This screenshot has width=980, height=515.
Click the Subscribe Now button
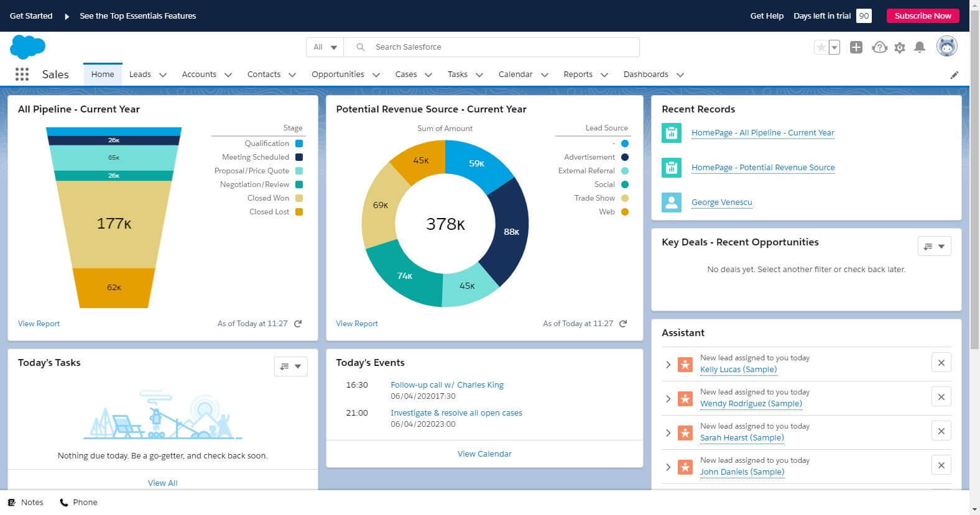tap(923, 16)
